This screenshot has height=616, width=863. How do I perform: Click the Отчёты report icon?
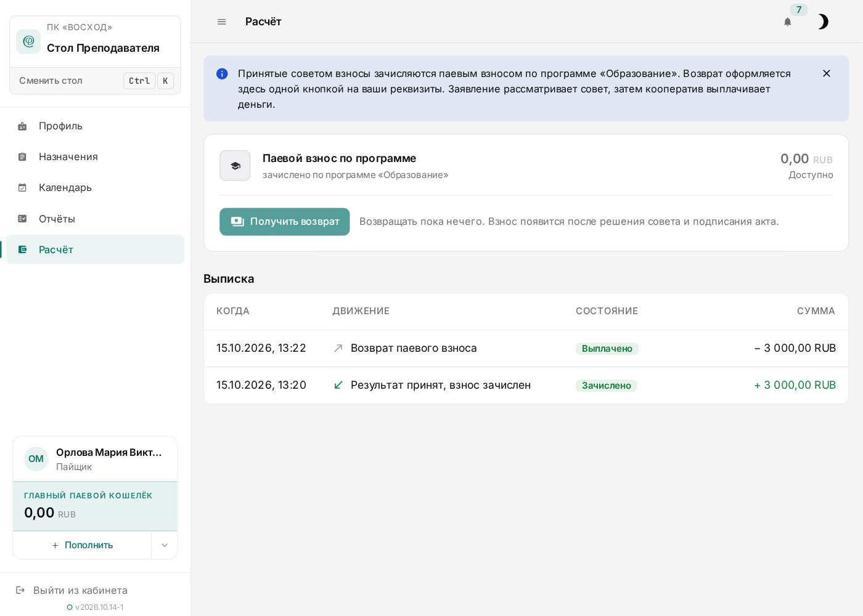22,219
